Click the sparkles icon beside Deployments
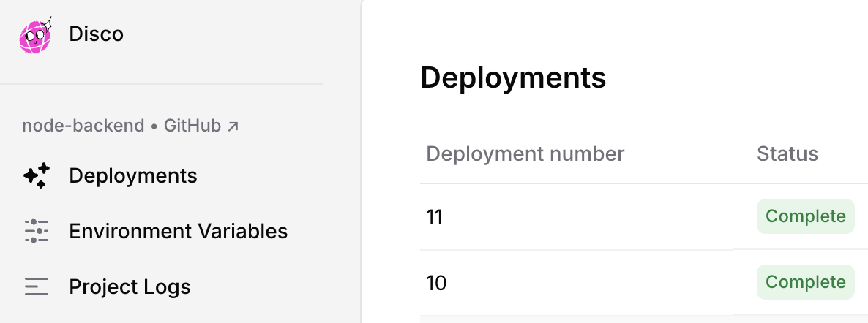Image resolution: width=868 pixels, height=323 pixels. click(x=37, y=176)
